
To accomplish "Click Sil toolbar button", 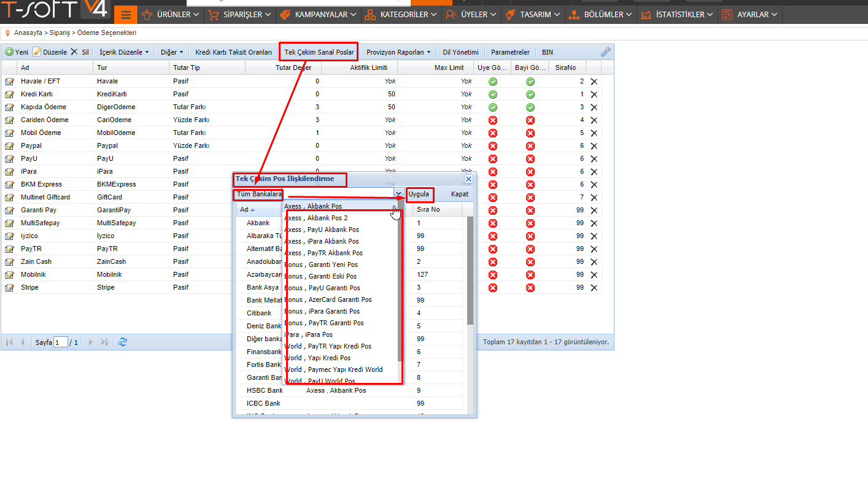I will tap(80, 52).
